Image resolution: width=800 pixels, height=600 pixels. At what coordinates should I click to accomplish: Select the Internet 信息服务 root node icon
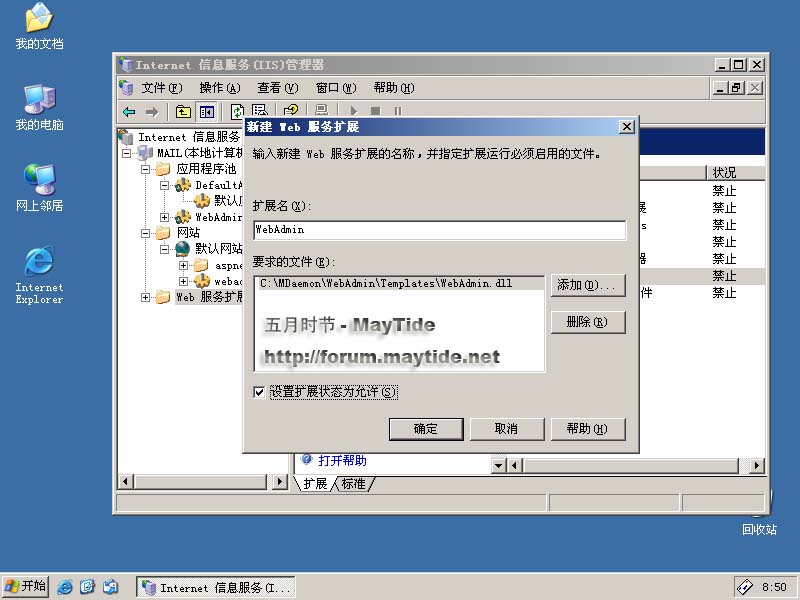click(x=126, y=137)
